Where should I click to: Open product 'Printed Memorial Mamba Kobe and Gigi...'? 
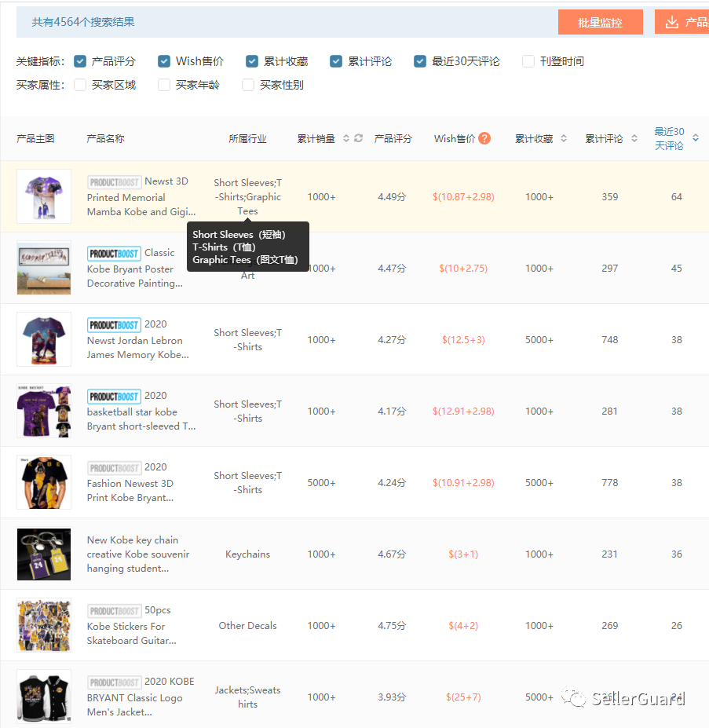pyautogui.click(x=141, y=205)
